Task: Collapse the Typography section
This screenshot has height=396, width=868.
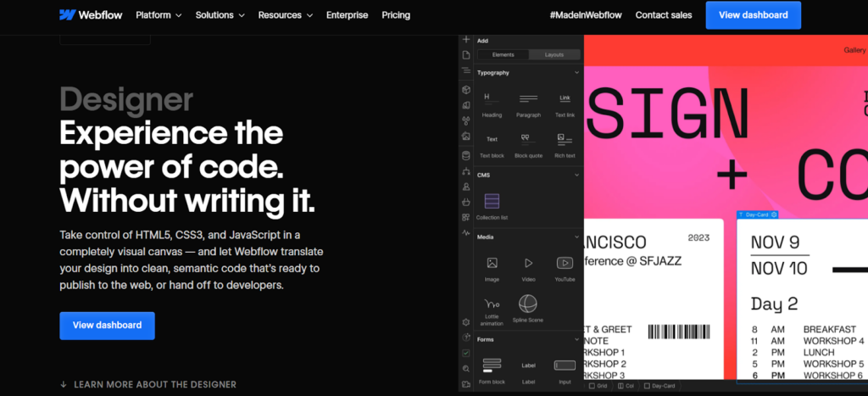Action: point(576,73)
